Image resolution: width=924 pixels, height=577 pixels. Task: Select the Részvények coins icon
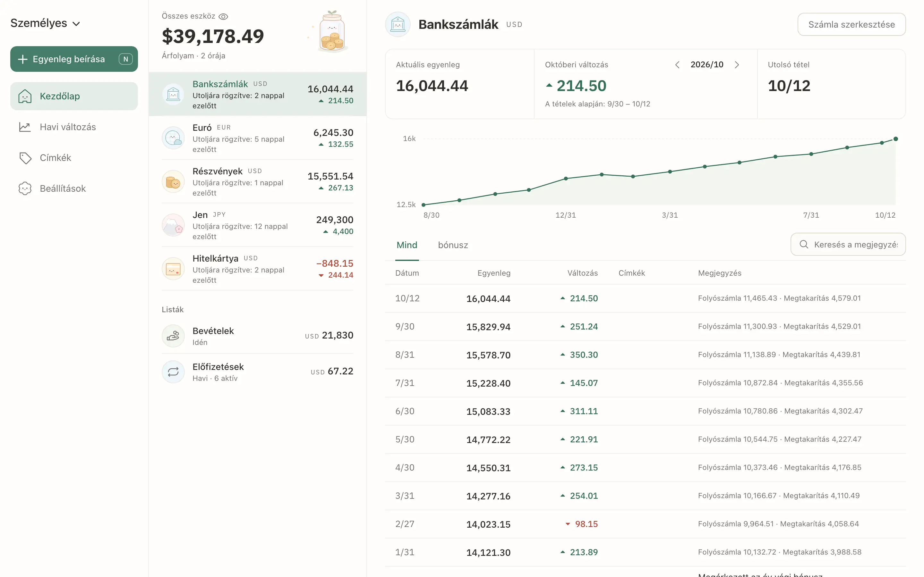(173, 181)
